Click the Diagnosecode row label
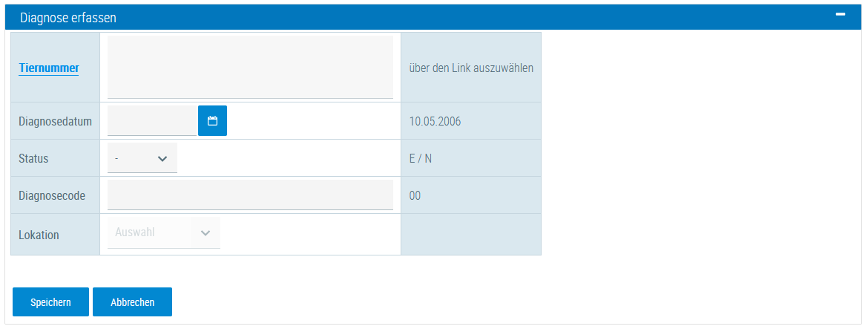This screenshot has height=329, width=868. coord(52,196)
